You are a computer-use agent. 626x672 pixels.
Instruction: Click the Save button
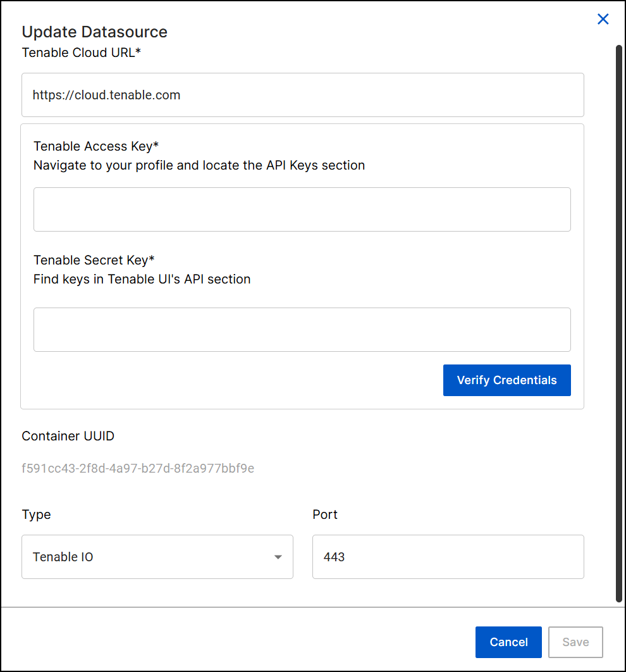pos(575,642)
